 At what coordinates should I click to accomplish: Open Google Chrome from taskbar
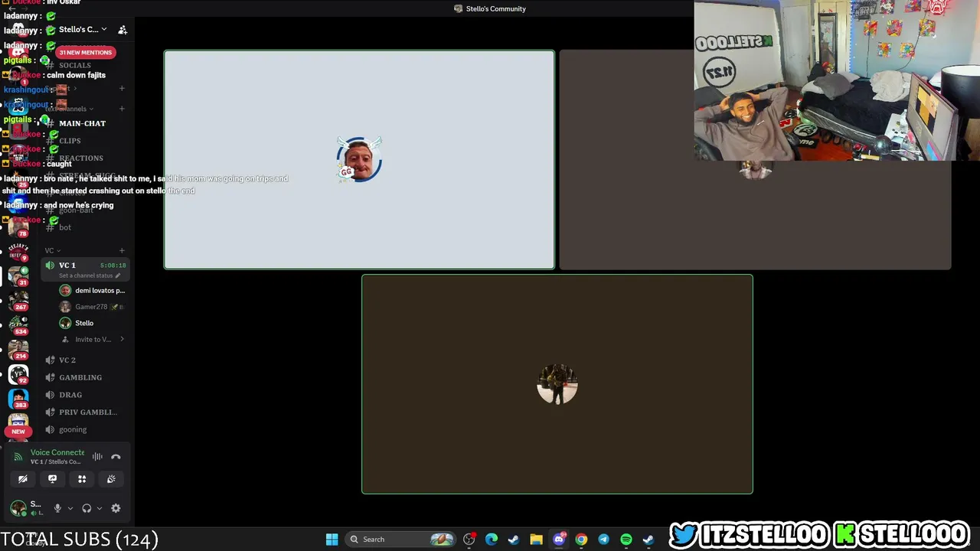[581, 540]
